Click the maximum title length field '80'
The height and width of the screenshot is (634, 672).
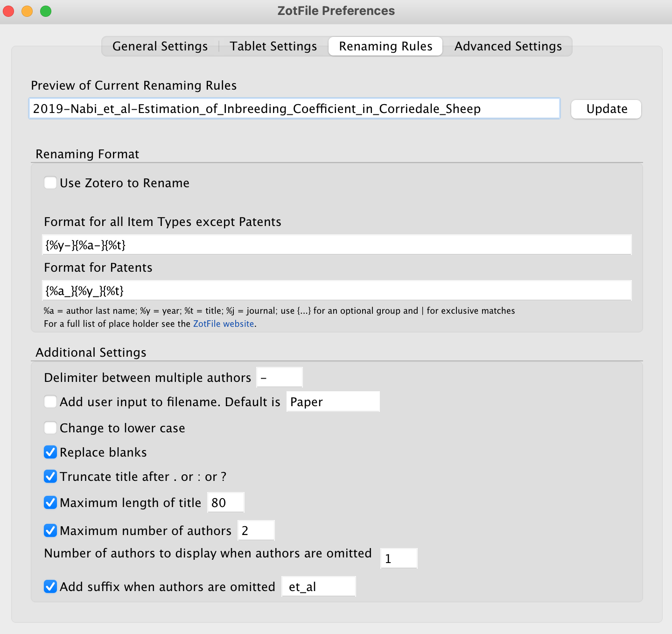click(226, 502)
